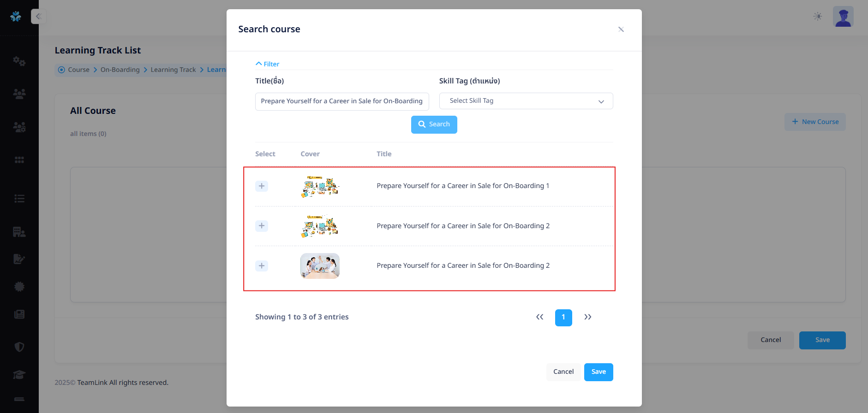868x413 pixels.
Task: Open the Select Skill Tag dropdown
Action: [x=526, y=101]
